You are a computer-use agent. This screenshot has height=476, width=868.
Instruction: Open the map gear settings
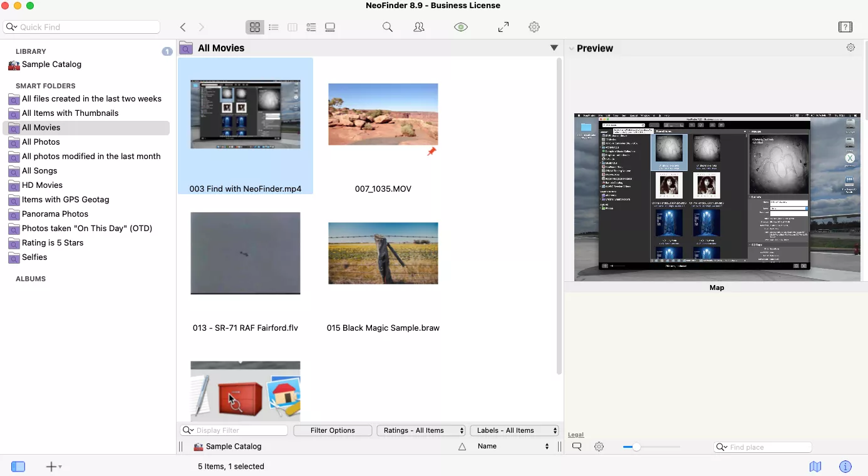599,447
